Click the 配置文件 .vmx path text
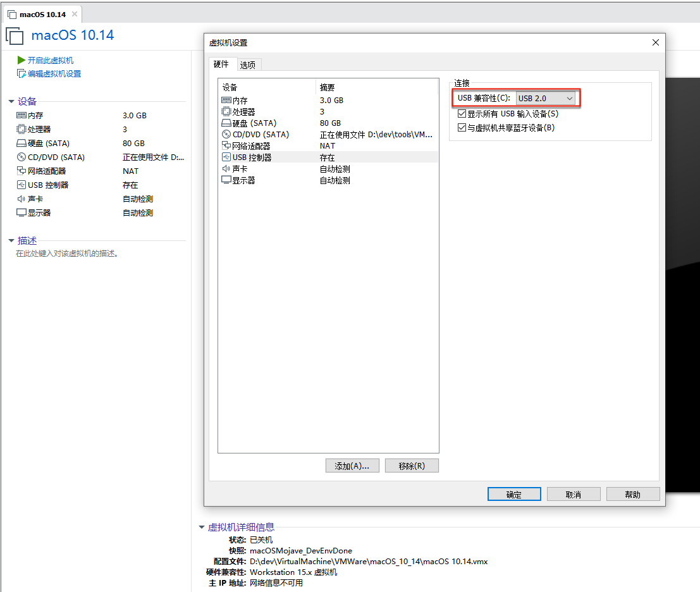Image resolution: width=700 pixels, height=592 pixels. click(x=368, y=561)
